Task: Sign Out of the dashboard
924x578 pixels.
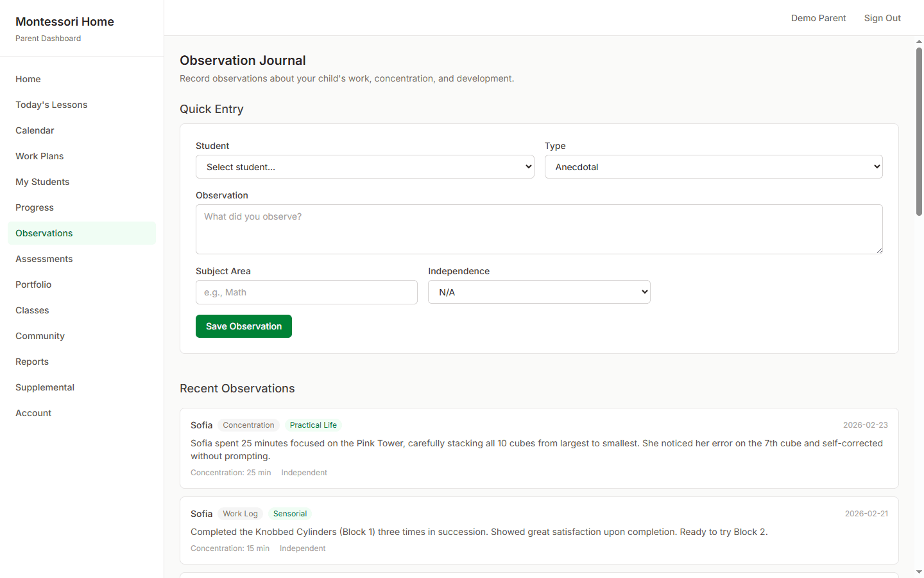Action: (x=882, y=18)
